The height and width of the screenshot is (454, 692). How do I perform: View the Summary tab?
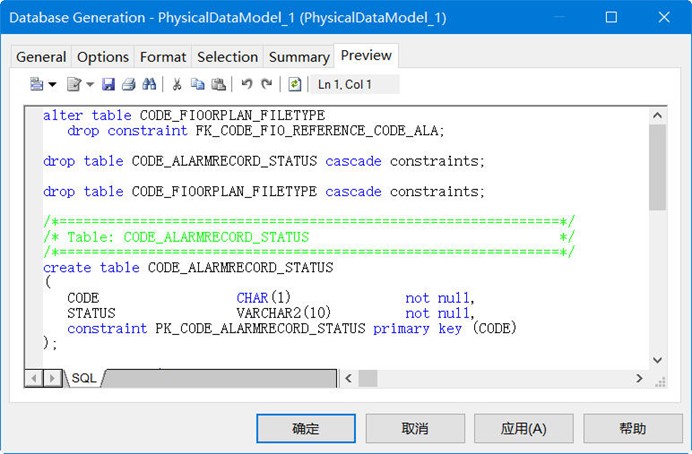pos(299,57)
